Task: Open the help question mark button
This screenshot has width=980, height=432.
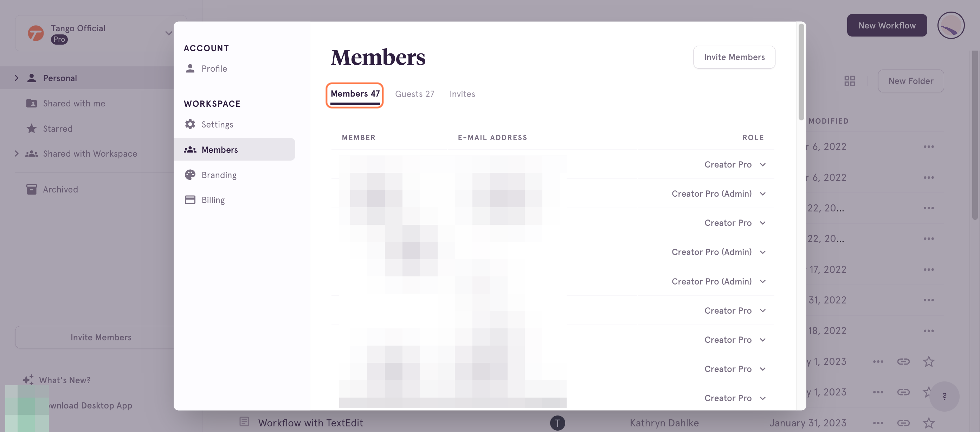Action: 944,396
